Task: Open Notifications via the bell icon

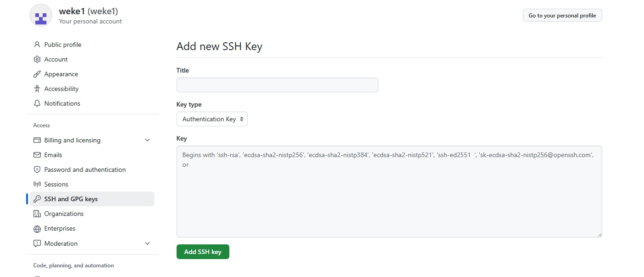Action: 37,103
